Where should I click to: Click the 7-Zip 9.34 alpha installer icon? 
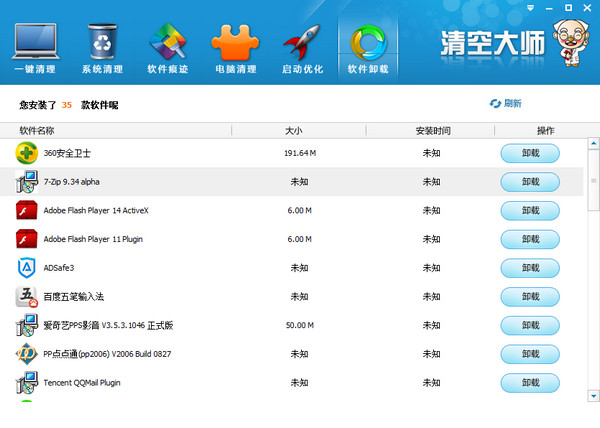click(x=26, y=182)
